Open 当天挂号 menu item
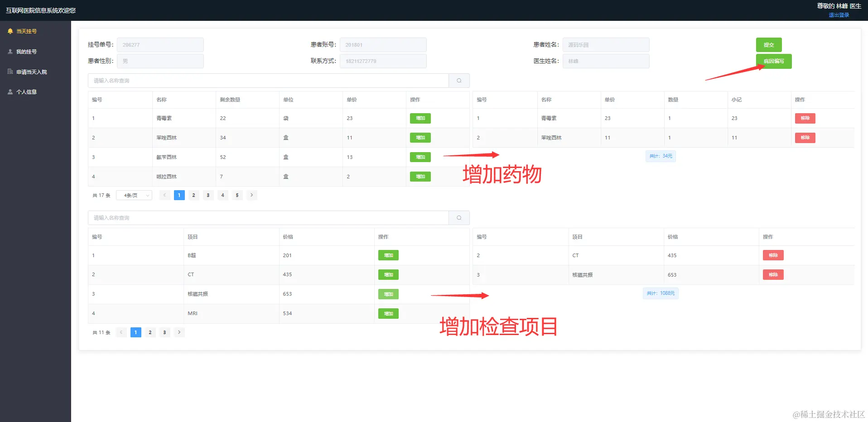 (x=35, y=31)
